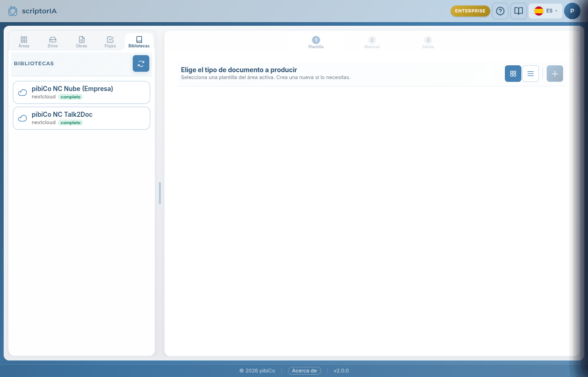This screenshot has width=588, height=377.
Task: Click cloud icon of pibiCo NC Nube
Action: coord(23,92)
